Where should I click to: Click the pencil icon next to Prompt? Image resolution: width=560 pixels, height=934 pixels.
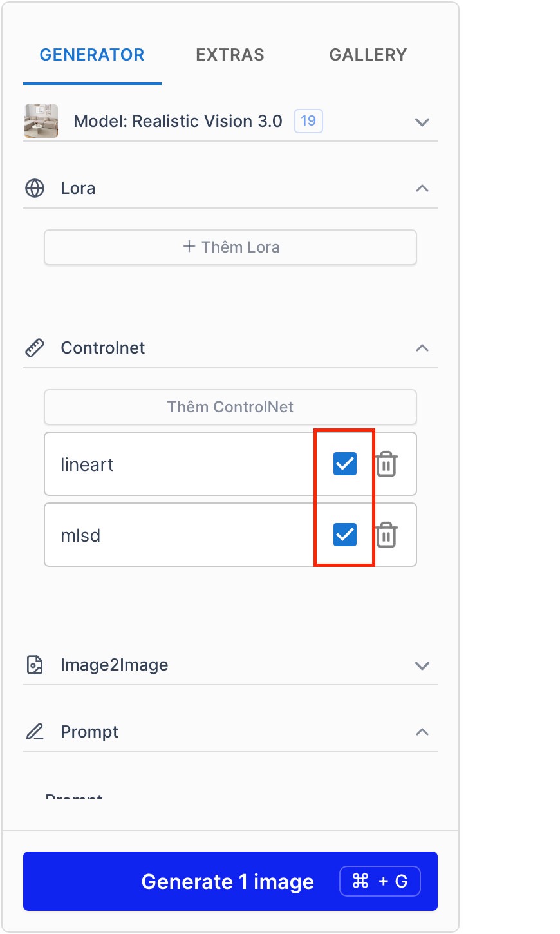(34, 732)
